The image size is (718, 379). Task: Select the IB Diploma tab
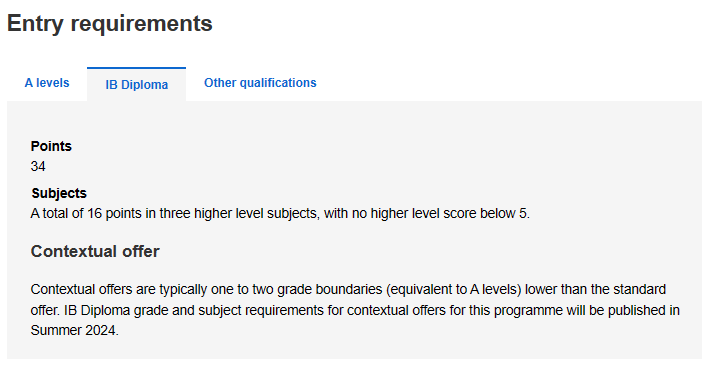(136, 85)
